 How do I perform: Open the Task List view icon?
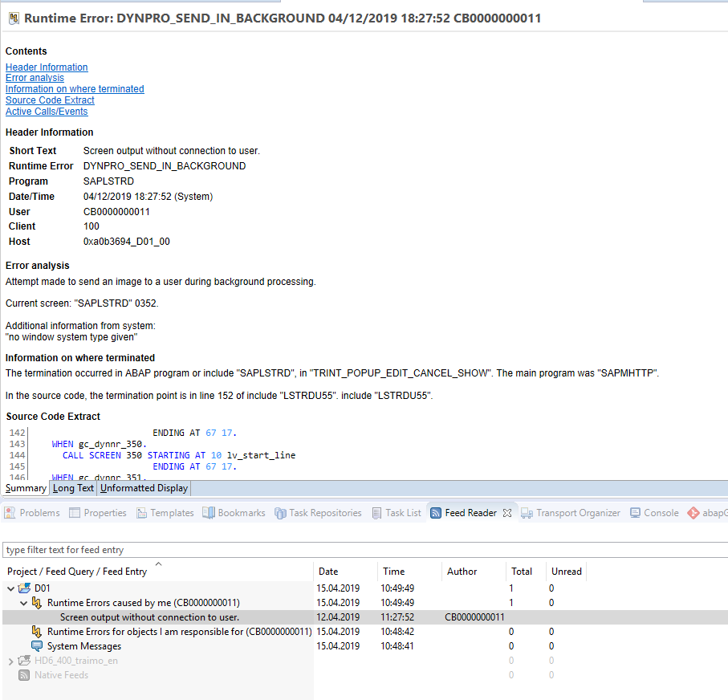tap(376, 512)
